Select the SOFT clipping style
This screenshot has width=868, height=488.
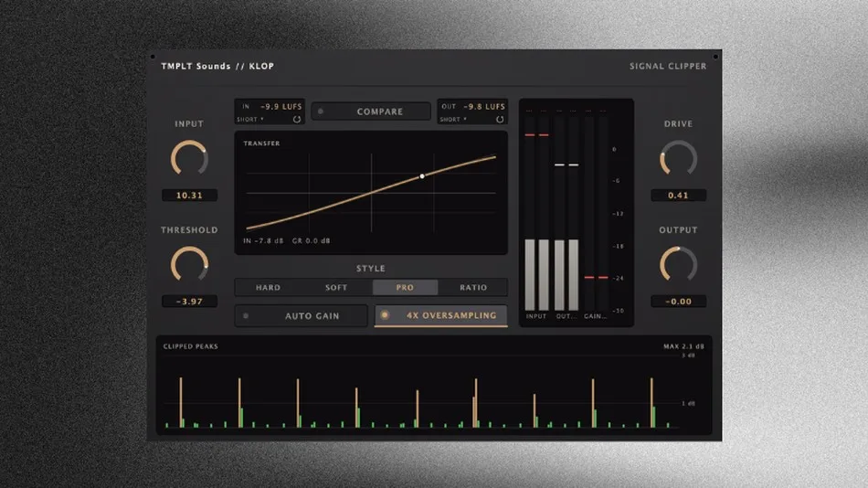[336, 288]
